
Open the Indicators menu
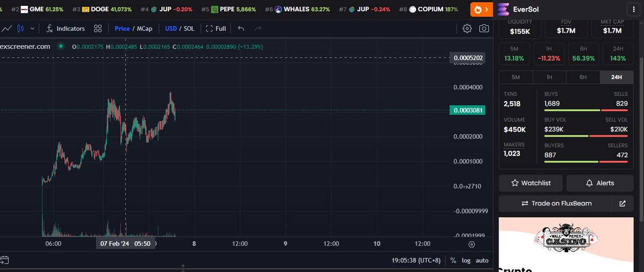(65, 28)
